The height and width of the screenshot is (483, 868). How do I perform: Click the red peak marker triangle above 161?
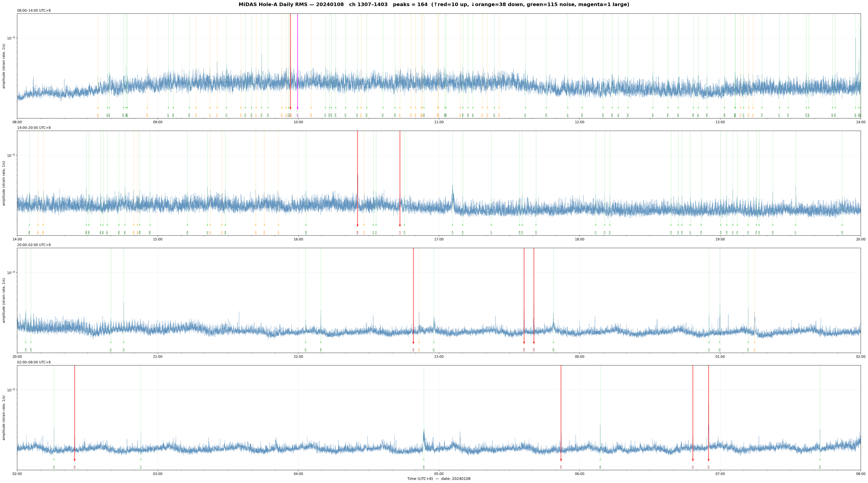[693, 459]
